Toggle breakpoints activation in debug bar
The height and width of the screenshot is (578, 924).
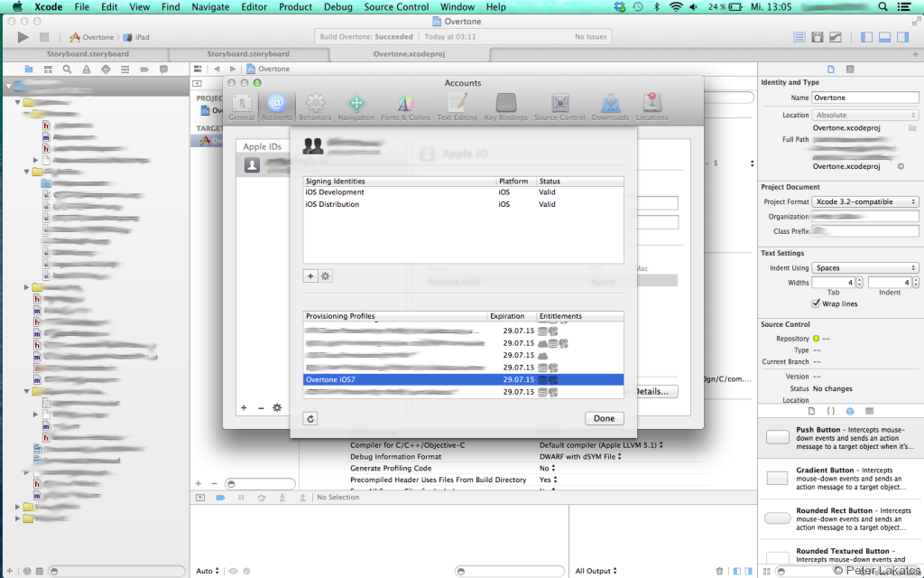tap(220, 498)
